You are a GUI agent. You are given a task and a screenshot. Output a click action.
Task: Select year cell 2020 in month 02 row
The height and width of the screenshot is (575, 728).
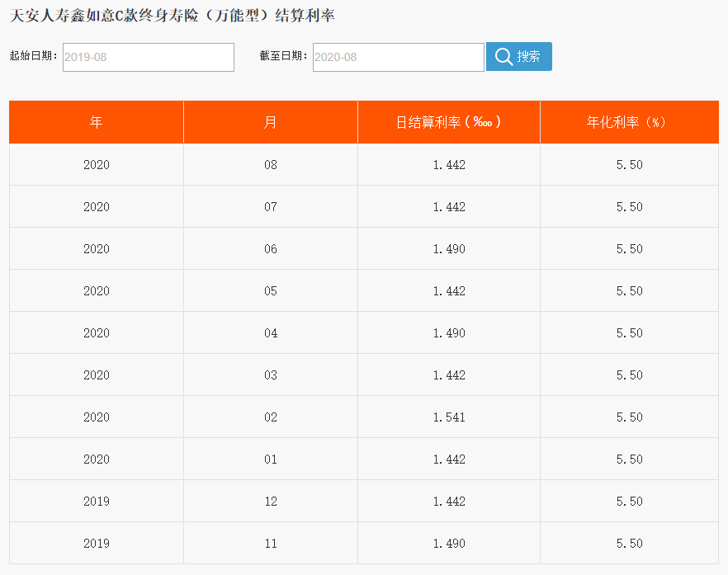pos(97,417)
